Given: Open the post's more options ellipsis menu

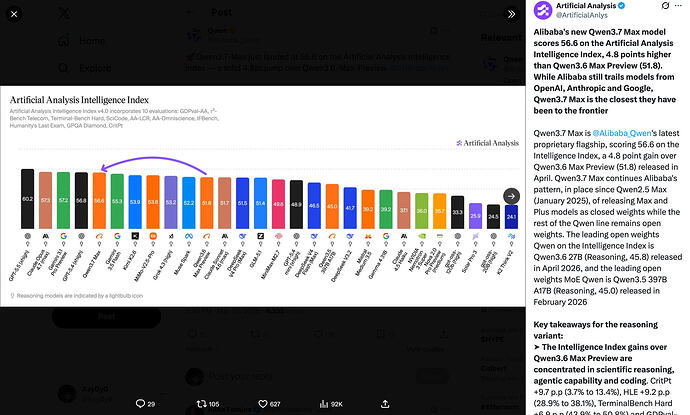Looking at the screenshot, I should (678, 6).
